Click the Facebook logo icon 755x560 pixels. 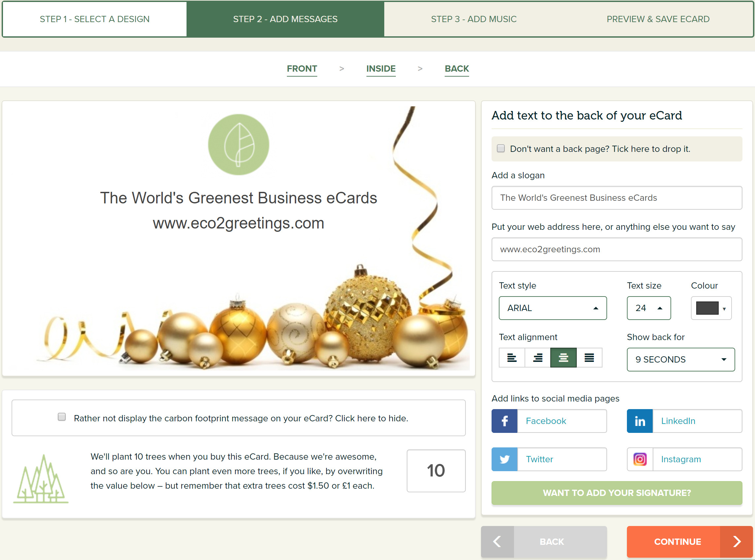(x=504, y=421)
